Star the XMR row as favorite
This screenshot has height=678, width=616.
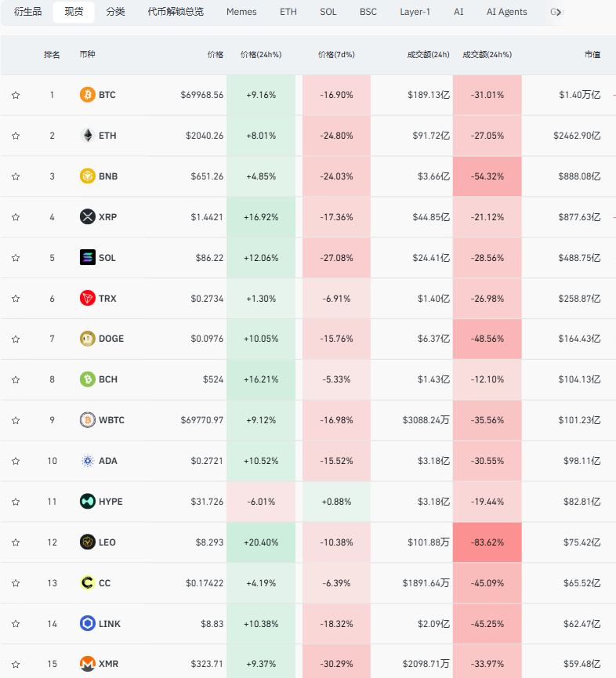click(16, 664)
